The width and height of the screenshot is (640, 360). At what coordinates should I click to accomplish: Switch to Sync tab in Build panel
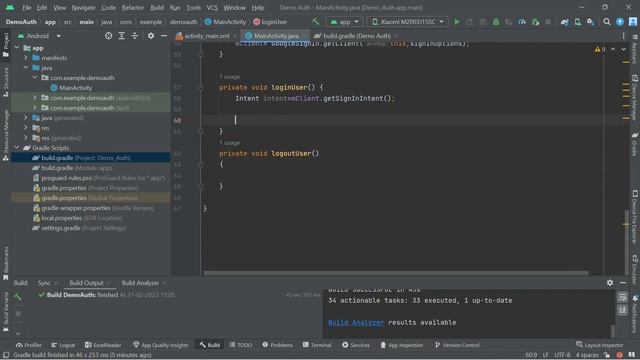coord(44,282)
